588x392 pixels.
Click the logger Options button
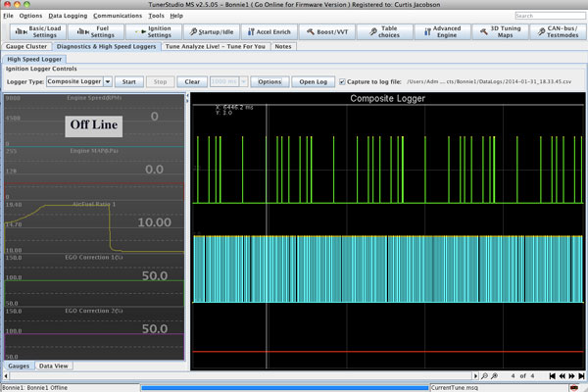(x=269, y=81)
